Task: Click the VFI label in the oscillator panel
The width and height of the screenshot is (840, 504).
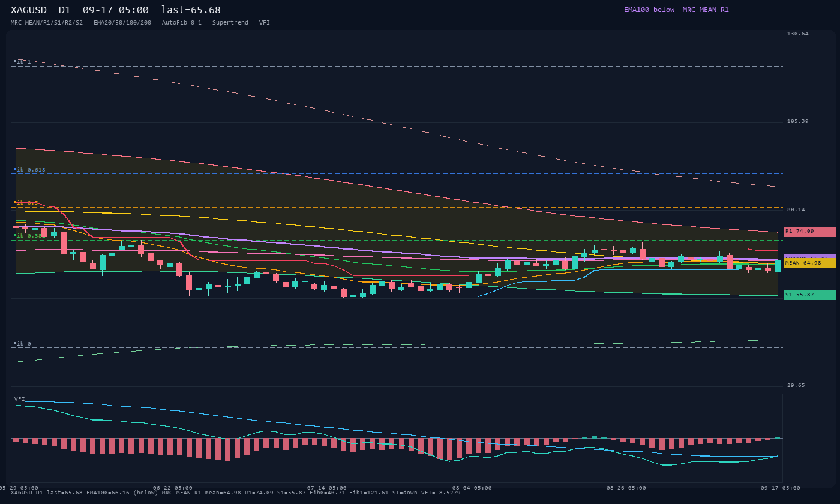Action: pos(20,399)
